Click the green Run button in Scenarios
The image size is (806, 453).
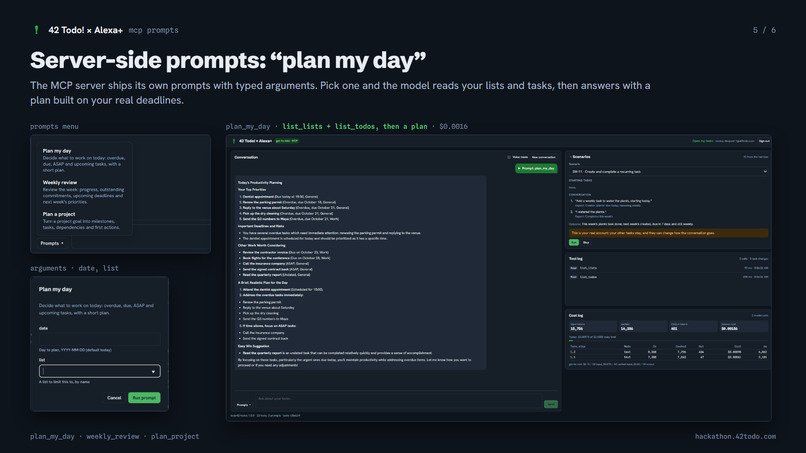pyautogui.click(x=574, y=242)
